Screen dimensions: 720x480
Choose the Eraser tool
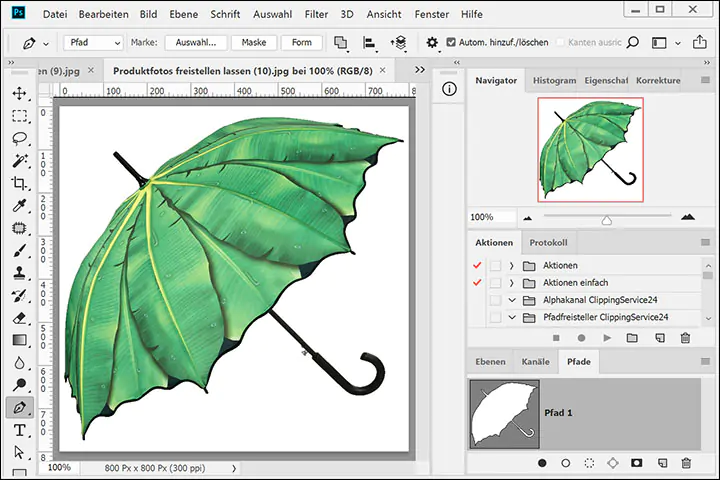(19, 318)
